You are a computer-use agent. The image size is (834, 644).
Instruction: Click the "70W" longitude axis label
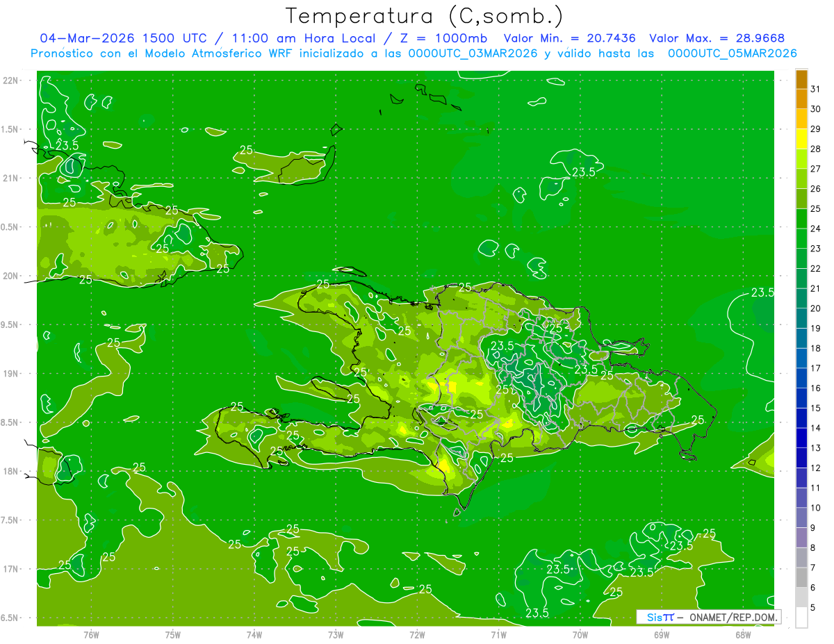pos(580,634)
